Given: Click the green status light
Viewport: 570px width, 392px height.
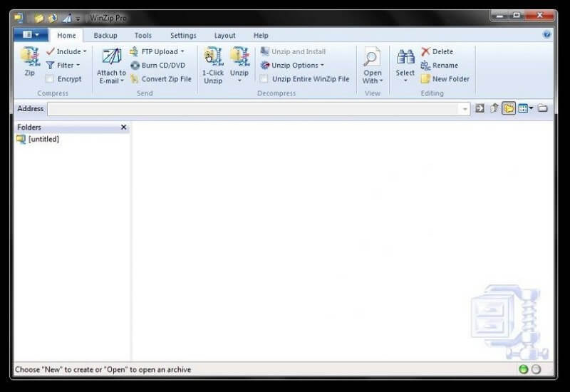Looking at the screenshot, I should [524, 369].
